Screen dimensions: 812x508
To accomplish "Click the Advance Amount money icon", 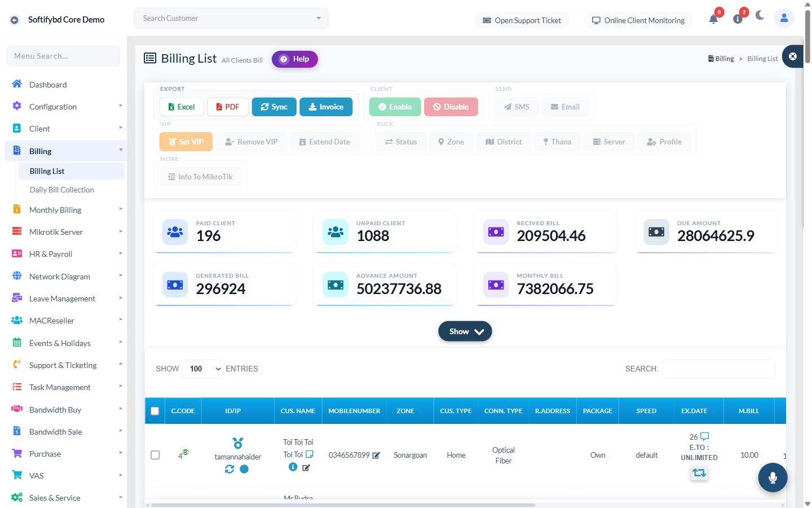I will [x=336, y=284].
